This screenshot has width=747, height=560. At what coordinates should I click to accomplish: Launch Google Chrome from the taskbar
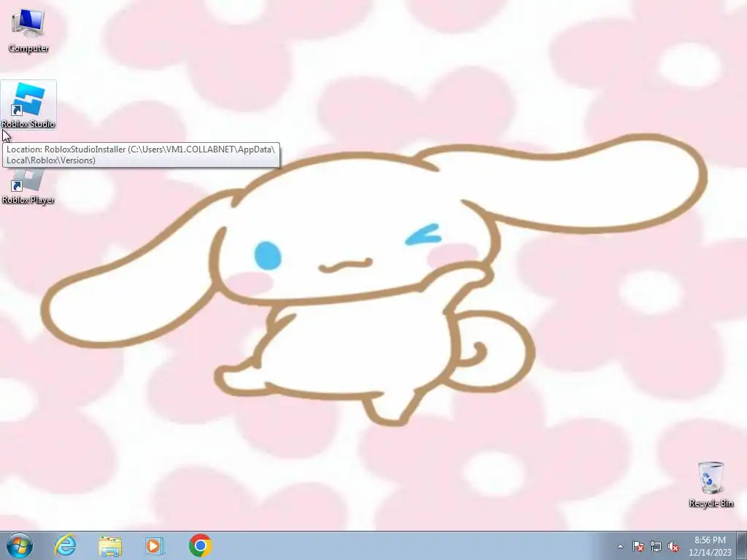(x=200, y=545)
